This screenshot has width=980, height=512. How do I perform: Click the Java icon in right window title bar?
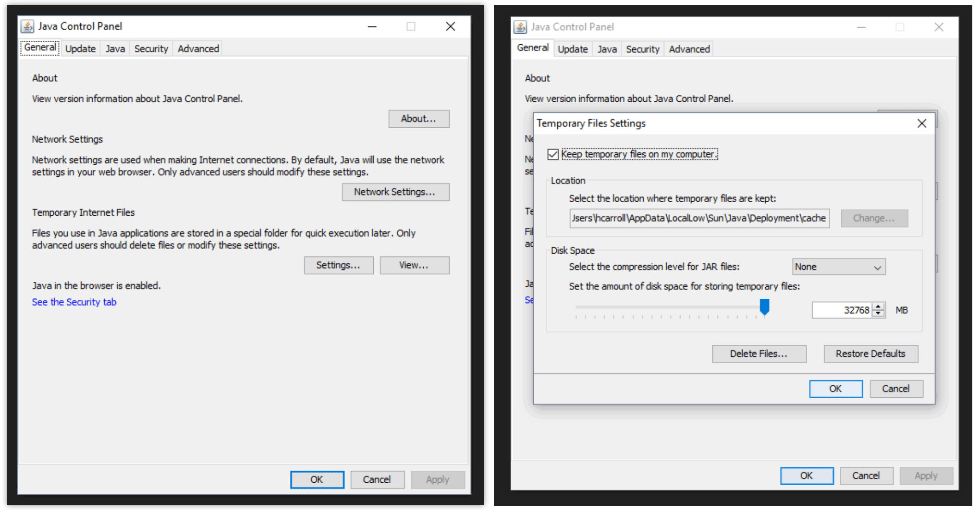520,27
